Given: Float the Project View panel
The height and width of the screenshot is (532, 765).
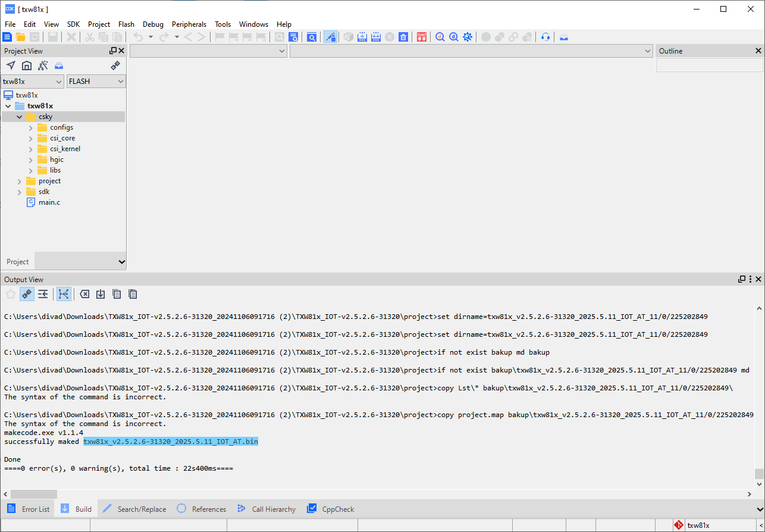Looking at the screenshot, I should 113,51.
